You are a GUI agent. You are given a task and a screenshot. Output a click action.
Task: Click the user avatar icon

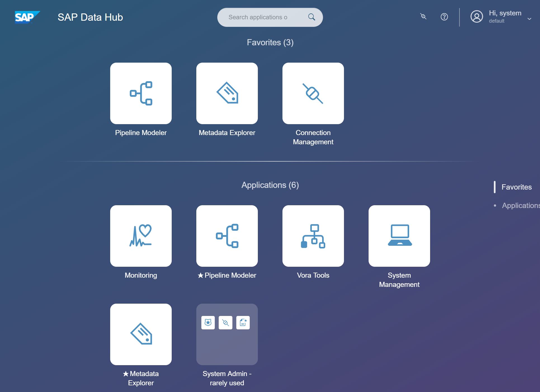click(477, 17)
